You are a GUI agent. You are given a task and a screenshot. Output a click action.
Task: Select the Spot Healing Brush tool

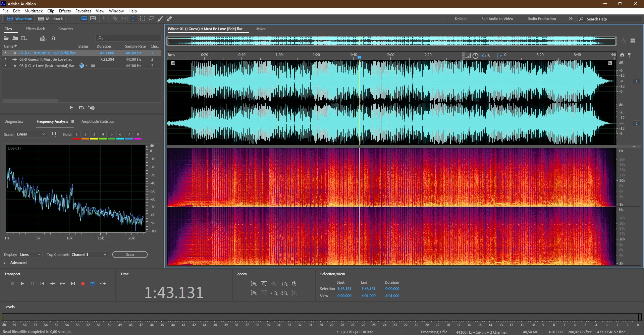pyautogui.click(x=169, y=18)
